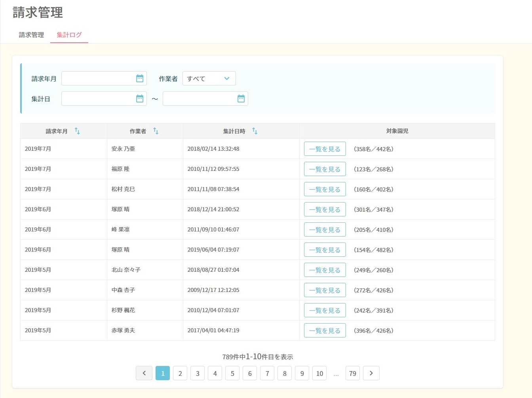Go to previous page arrow
This screenshot has height=398, width=532.
tap(144, 373)
